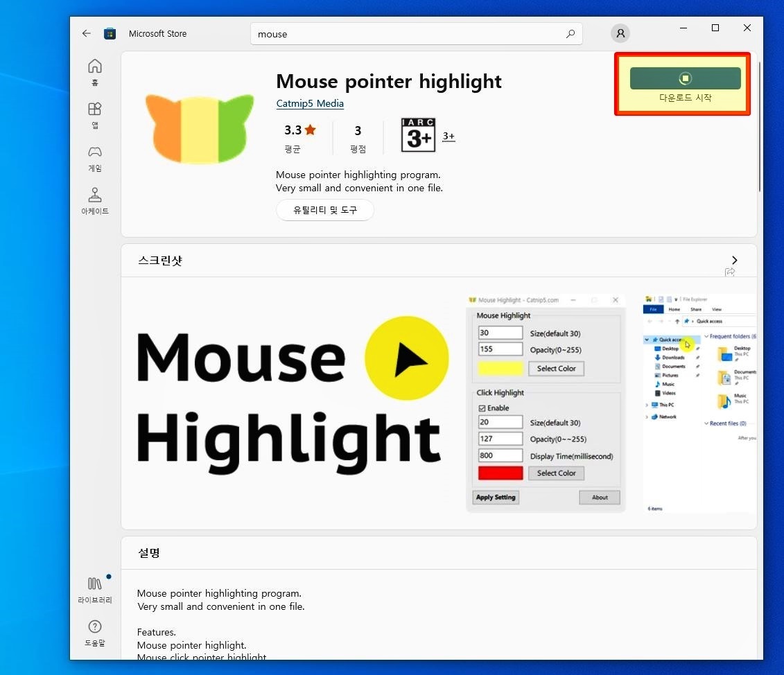This screenshot has width=784, height=675.
Task: Click the Mouse pointer highlight title
Action: click(388, 82)
